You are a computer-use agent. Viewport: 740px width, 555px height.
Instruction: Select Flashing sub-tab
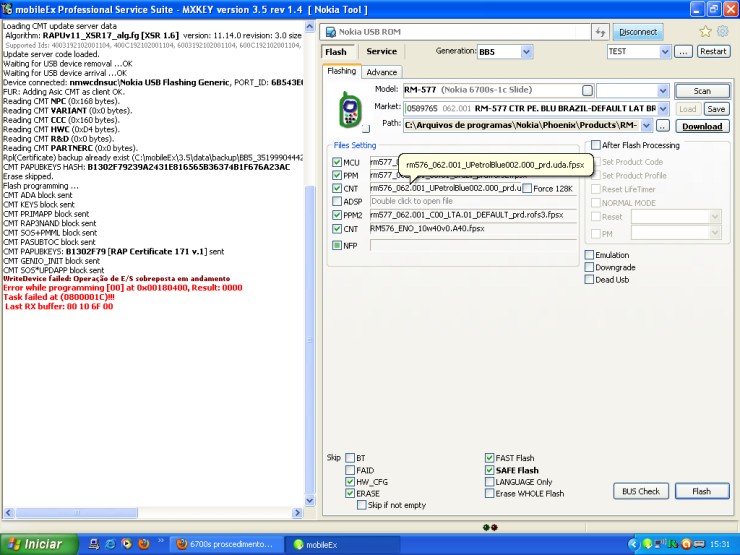342,71
